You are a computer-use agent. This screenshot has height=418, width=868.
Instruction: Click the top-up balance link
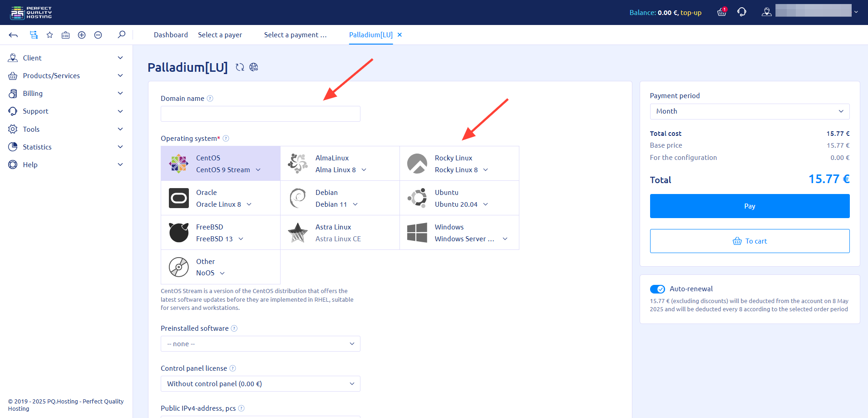tap(690, 13)
